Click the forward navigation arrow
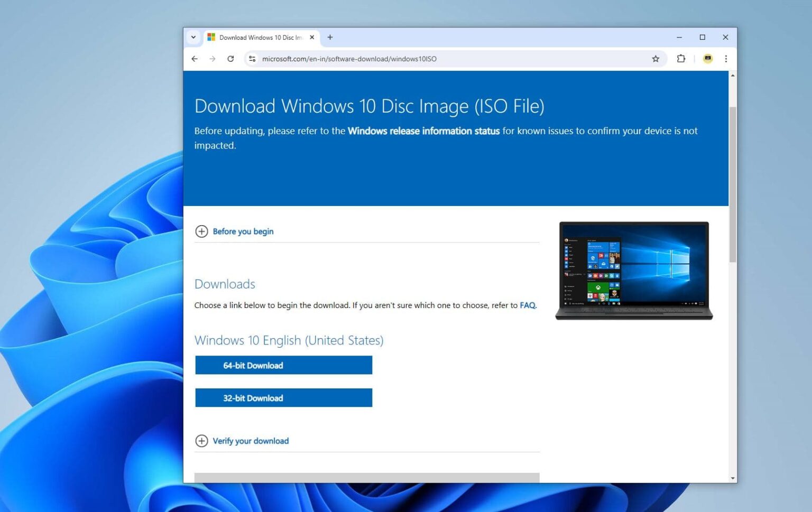This screenshot has height=512, width=812. click(213, 59)
